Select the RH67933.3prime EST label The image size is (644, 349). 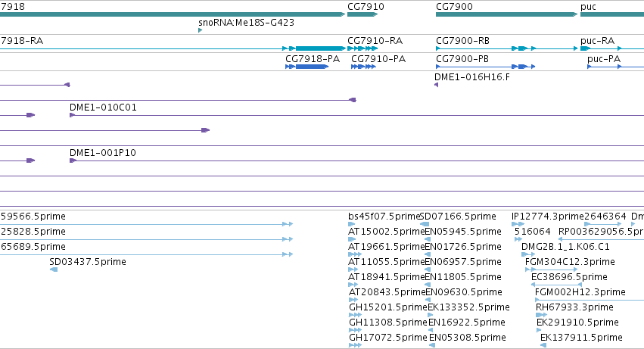(574, 307)
